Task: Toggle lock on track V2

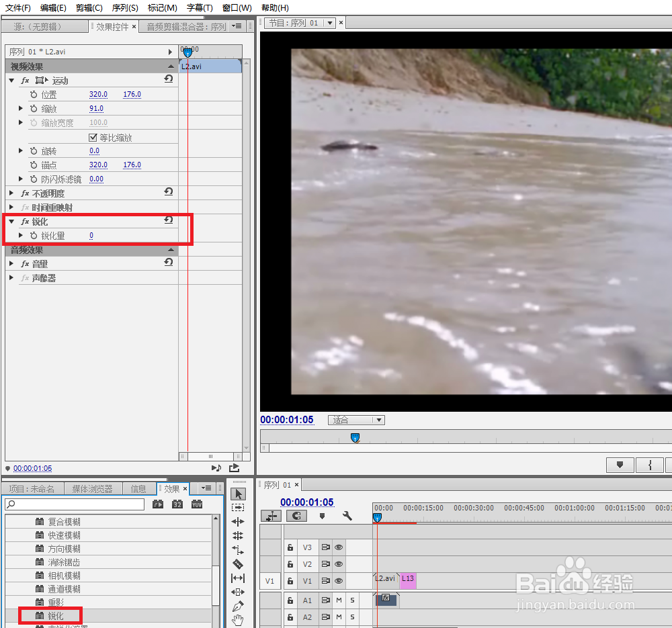Action: (290, 564)
